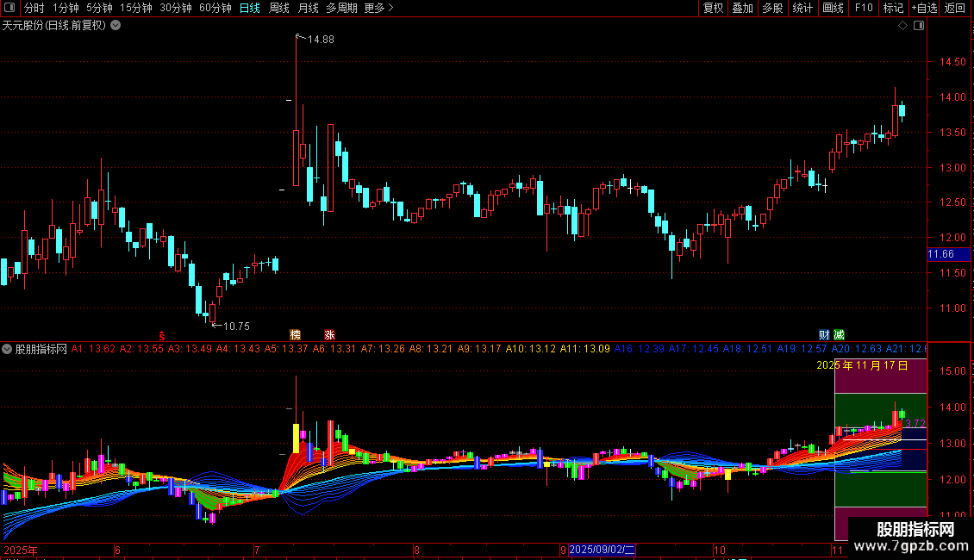Click month 10 on the time axis

pos(720,550)
